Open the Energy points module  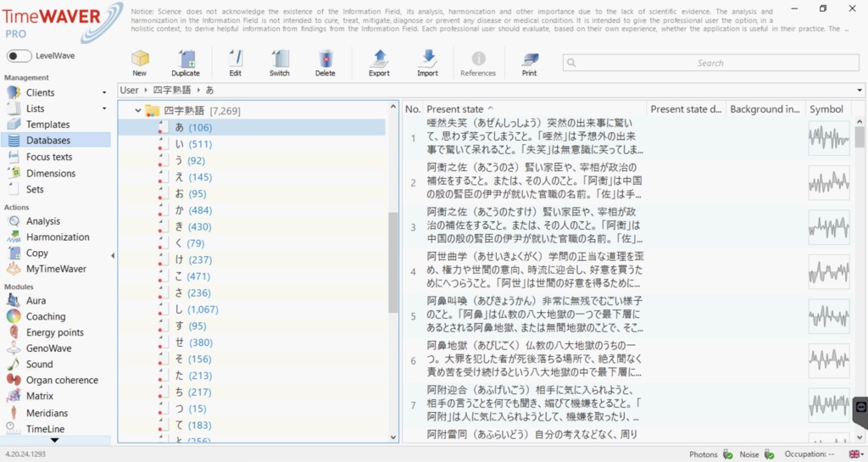coord(55,332)
